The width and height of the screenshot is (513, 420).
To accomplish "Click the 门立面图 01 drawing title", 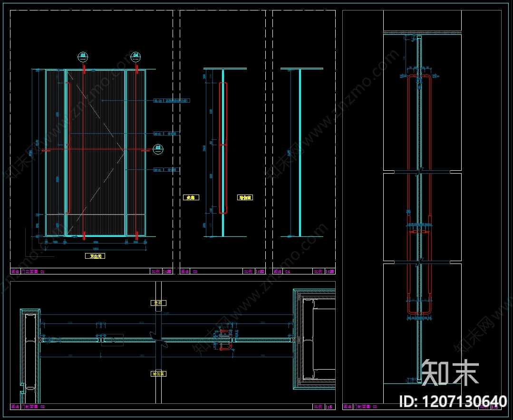I will [x=33, y=272].
